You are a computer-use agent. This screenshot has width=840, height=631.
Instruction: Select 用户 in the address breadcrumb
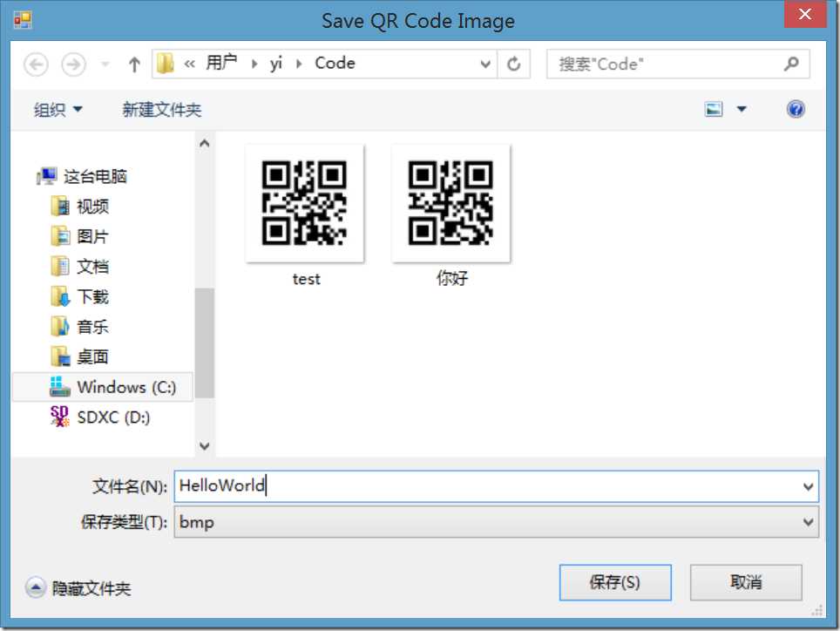[x=221, y=64]
